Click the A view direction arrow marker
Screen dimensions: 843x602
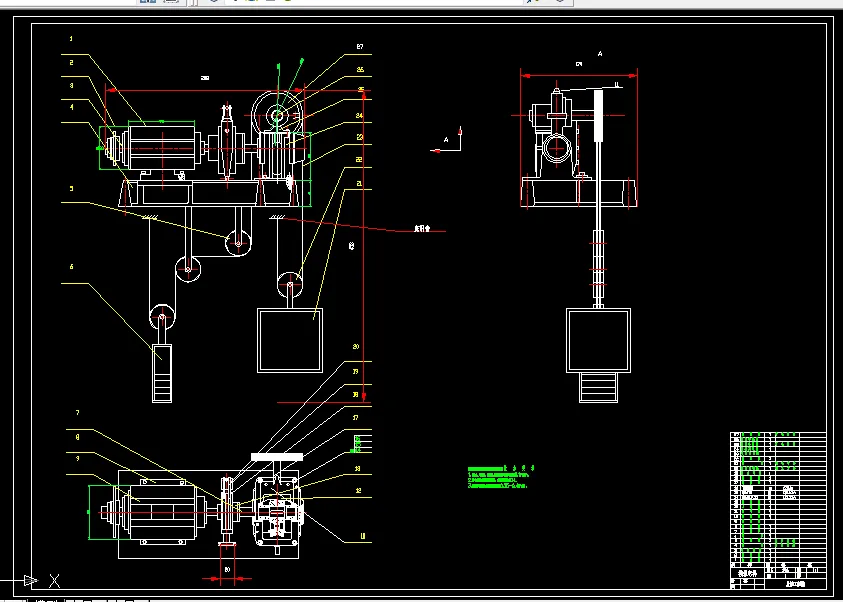[446, 140]
